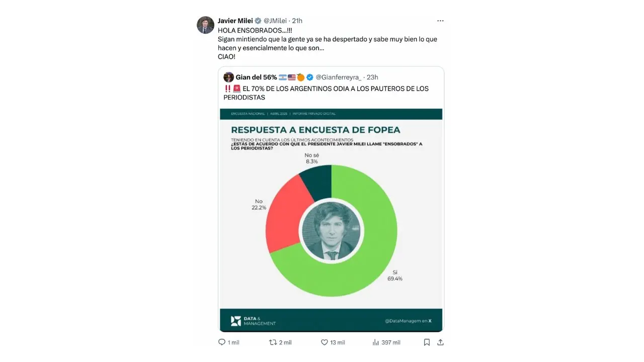Click Javier Milei's blue verified badge
Image resolution: width=644 pixels, height=362 pixels.
click(257, 21)
